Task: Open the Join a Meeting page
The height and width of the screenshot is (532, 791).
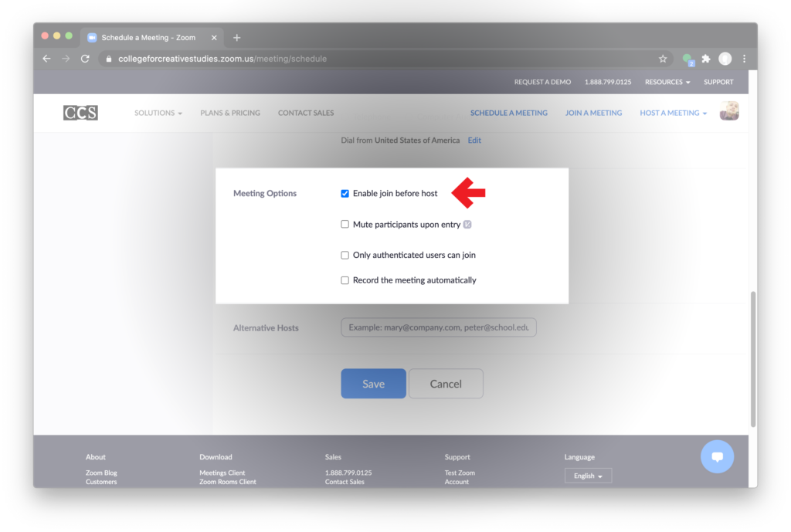Action: pos(593,113)
